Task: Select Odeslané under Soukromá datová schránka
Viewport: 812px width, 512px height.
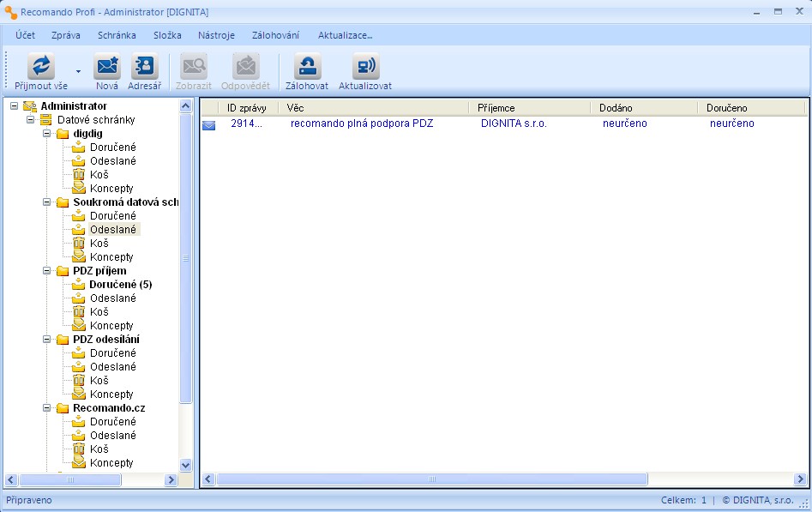Action: [x=113, y=230]
